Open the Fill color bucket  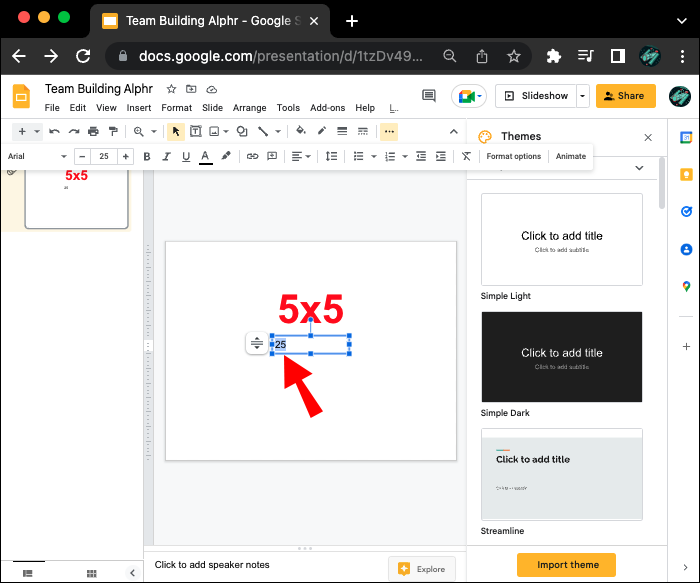[300, 131]
